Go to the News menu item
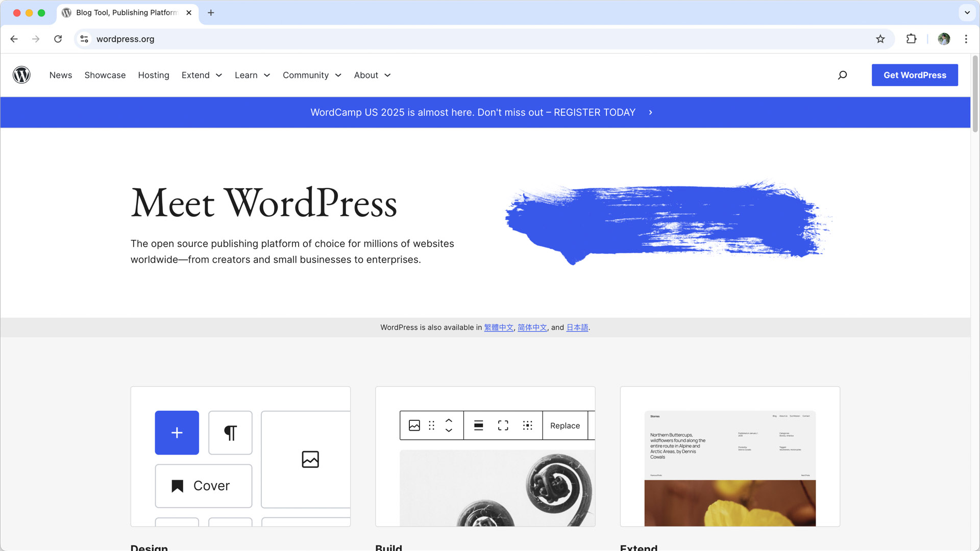Viewport: 980px width, 551px height. click(x=61, y=75)
